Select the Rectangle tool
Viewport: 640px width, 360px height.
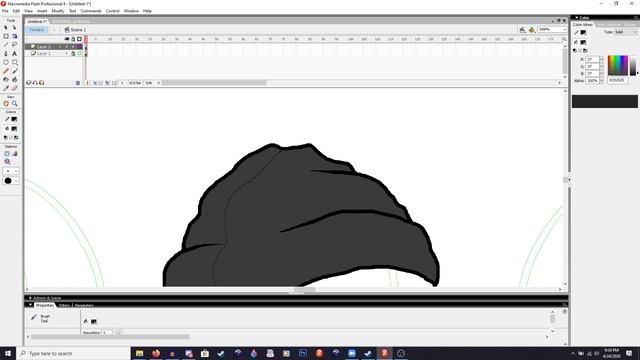point(15,62)
